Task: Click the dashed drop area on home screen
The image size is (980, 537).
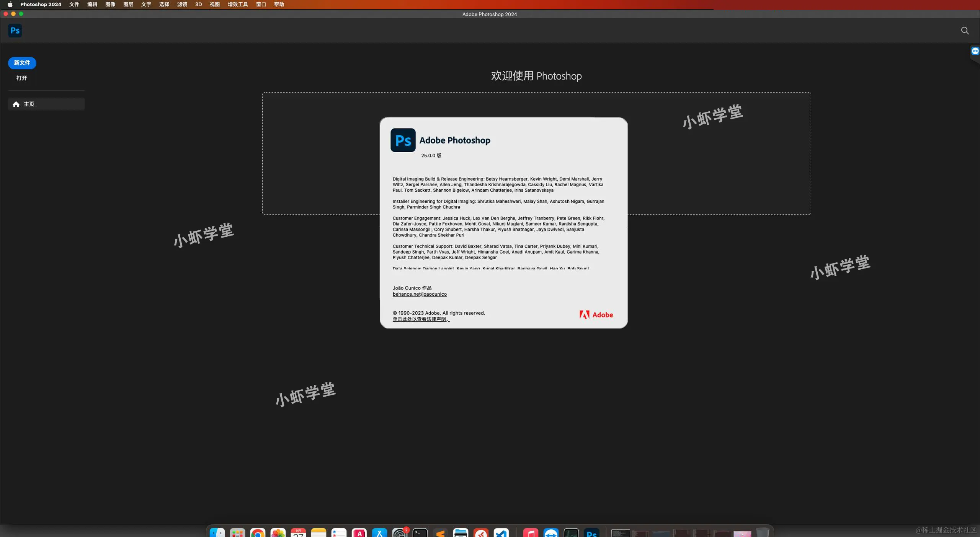Action: coord(322,153)
